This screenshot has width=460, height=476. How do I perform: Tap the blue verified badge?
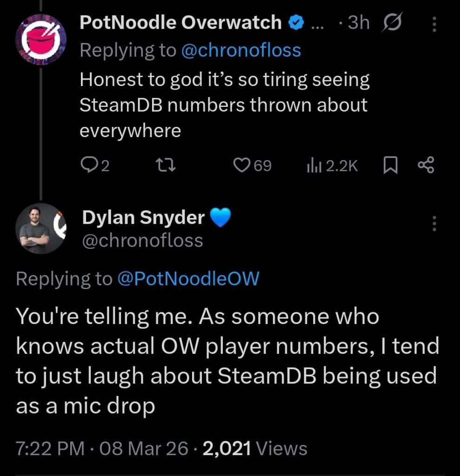(x=296, y=22)
